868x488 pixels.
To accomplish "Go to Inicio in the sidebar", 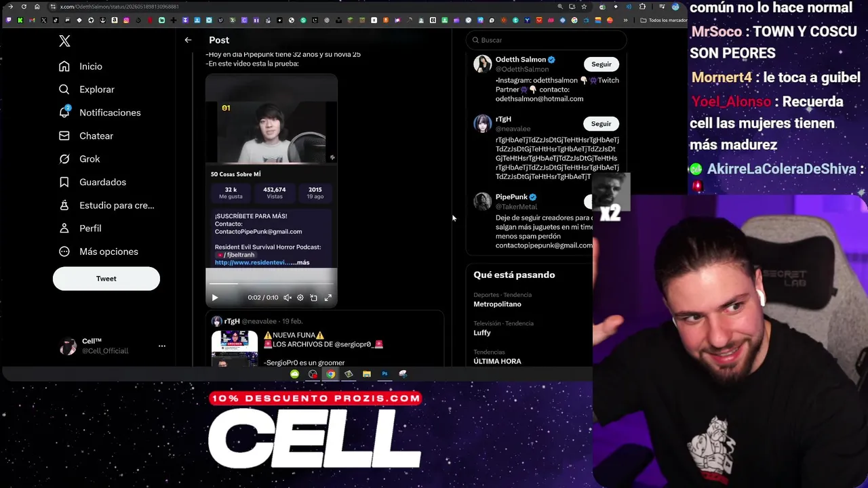I will pyautogui.click(x=81, y=66).
